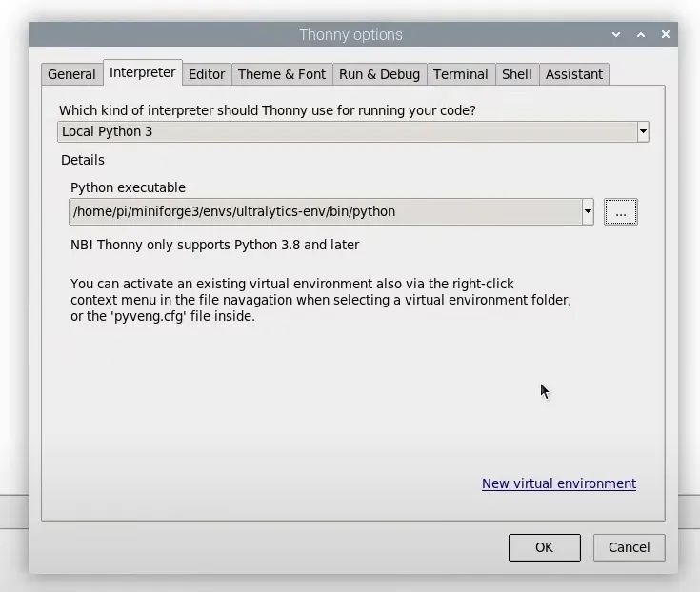Select the Assistant tab
700x592 pixels.
574,74
